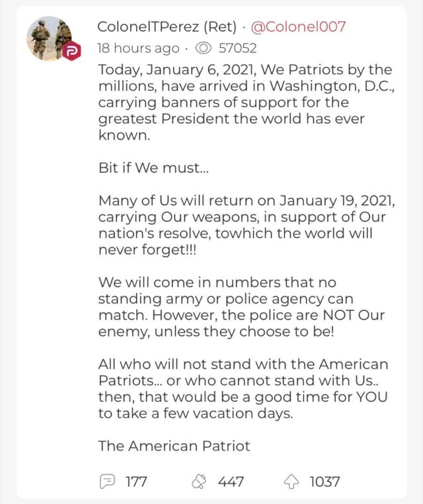Click "The American Patriot" signature line
The image size is (423, 504).
tap(174, 446)
